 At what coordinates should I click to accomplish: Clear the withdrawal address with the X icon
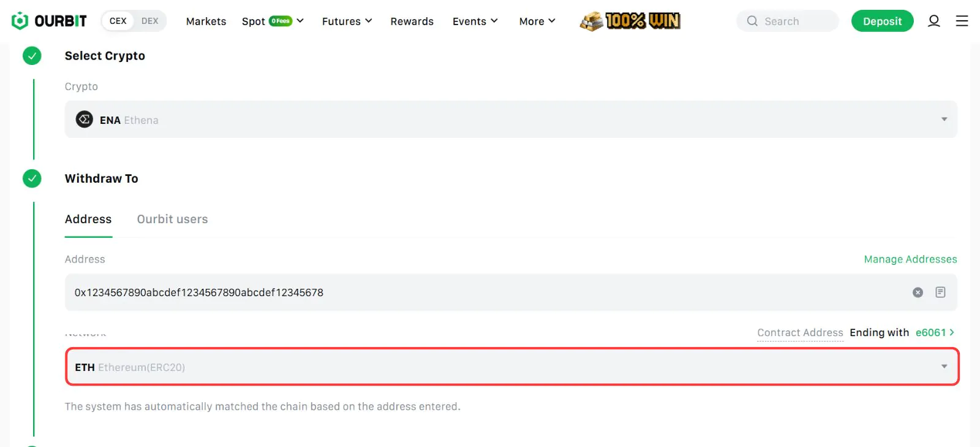pyautogui.click(x=918, y=292)
